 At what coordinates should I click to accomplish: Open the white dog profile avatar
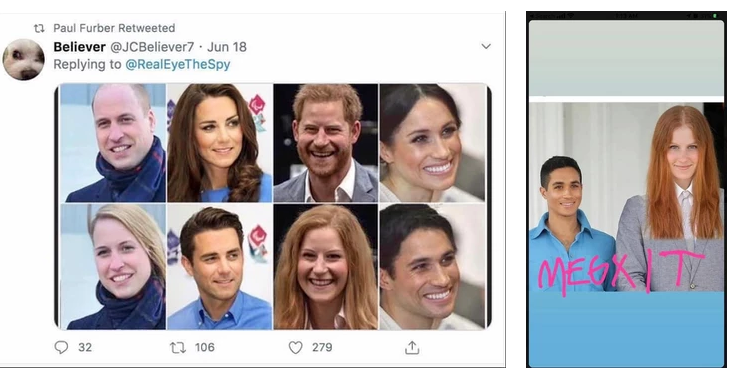(x=24, y=59)
